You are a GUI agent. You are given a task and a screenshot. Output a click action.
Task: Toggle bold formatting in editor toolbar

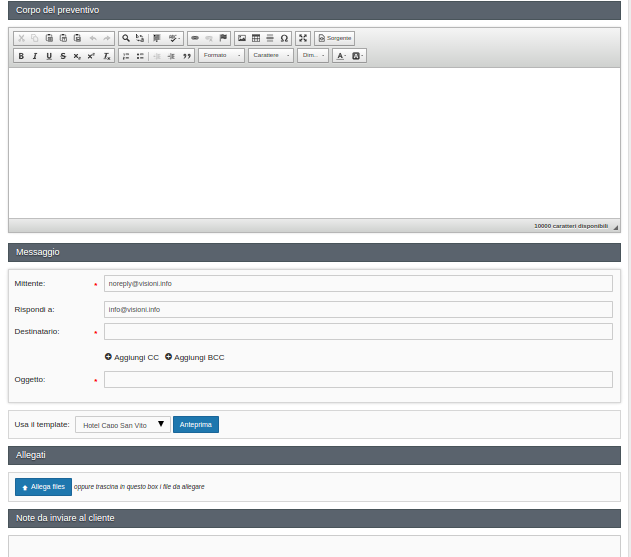pyautogui.click(x=21, y=56)
